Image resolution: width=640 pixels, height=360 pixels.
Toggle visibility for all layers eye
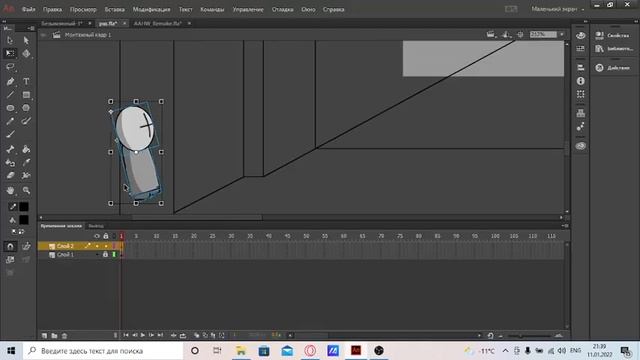click(x=97, y=236)
